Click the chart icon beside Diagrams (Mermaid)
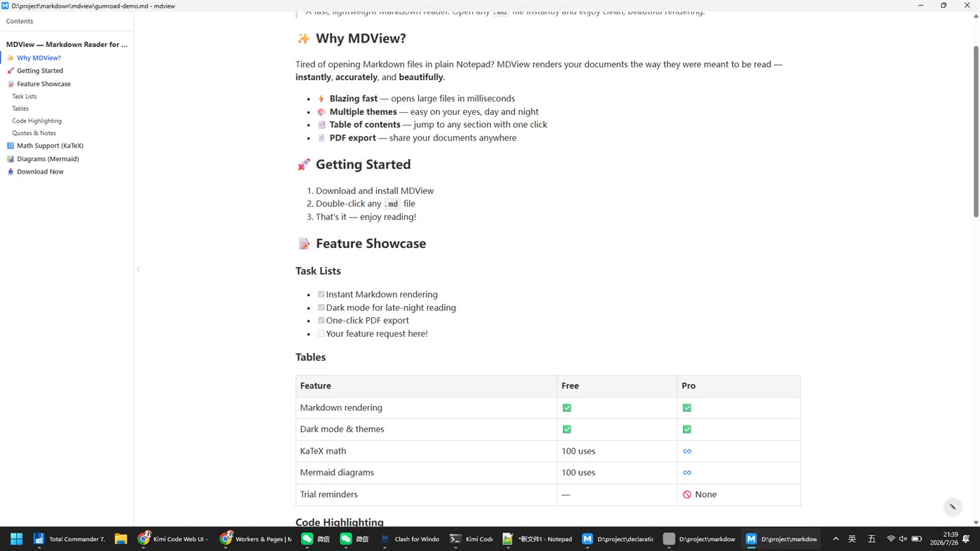 (x=11, y=159)
